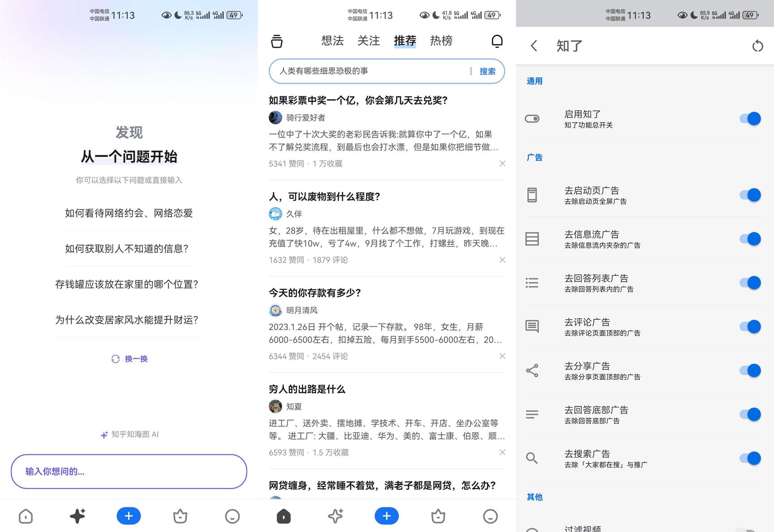Open post 今天的你存款有多少?

[315, 293]
